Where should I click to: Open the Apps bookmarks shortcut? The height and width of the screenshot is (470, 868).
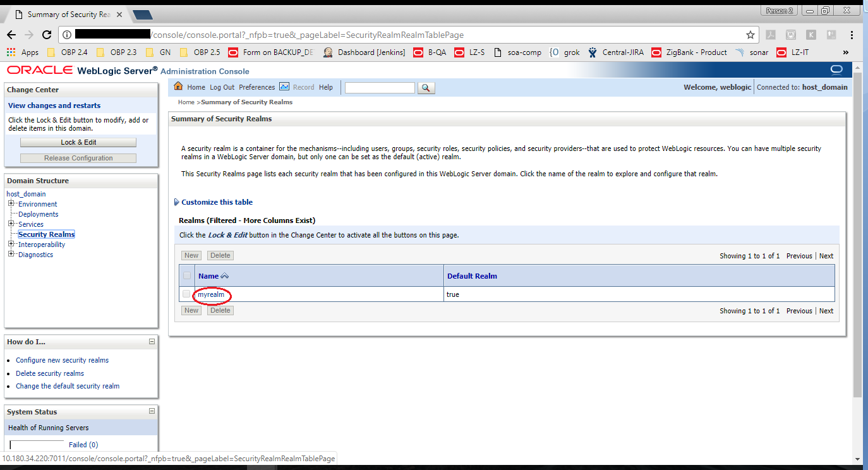pos(23,52)
